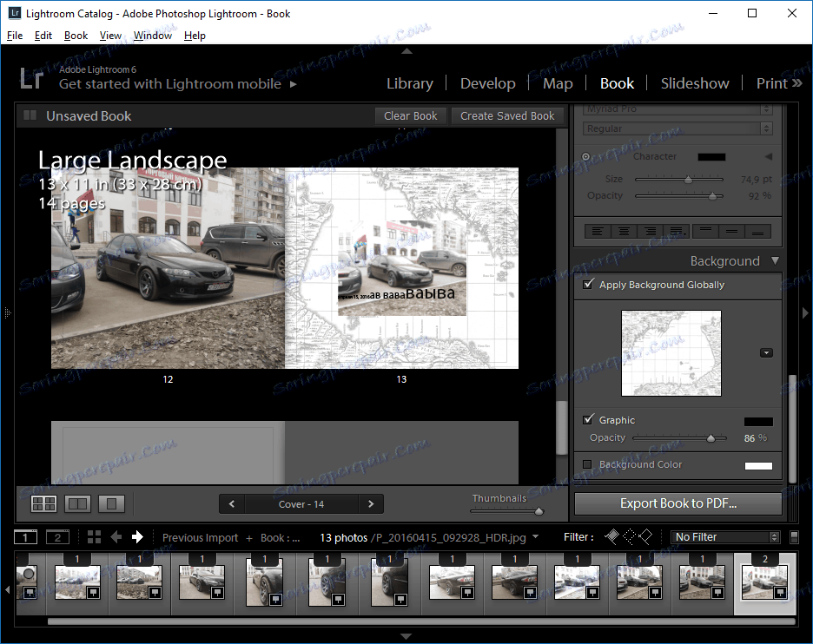Image resolution: width=813 pixels, height=644 pixels.
Task: Toggle the Graphic checkbox
Action: [588, 420]
